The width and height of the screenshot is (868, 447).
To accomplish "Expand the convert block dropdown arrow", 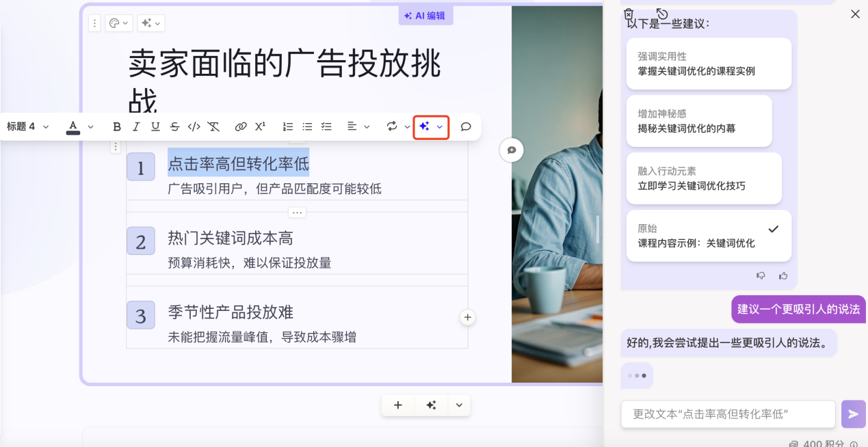I will (407, 126).
